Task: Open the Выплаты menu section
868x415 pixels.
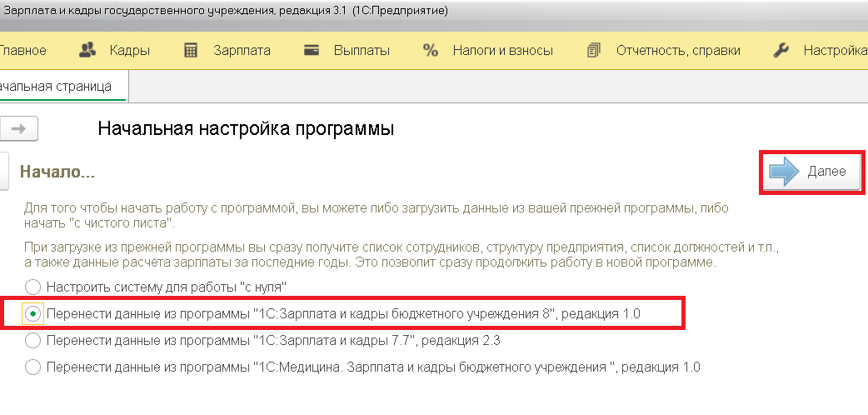Action: (362, 51)
